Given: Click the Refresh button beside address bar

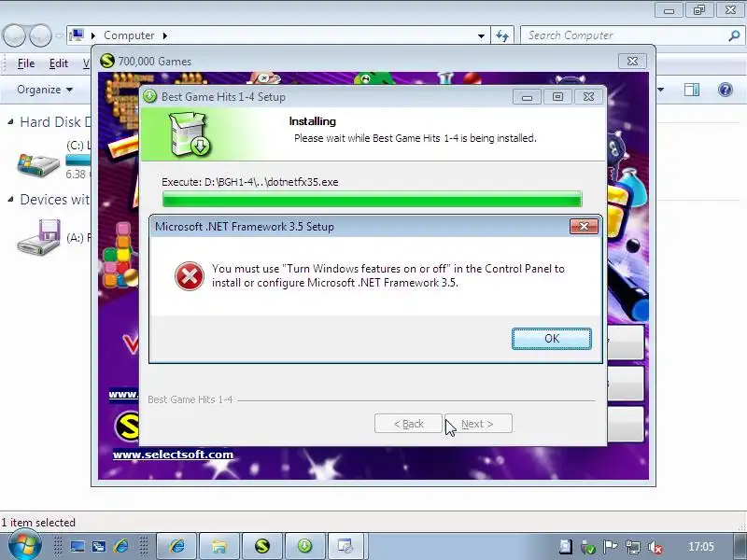Looking at the screenshot, I should click(x=502, y=35).
